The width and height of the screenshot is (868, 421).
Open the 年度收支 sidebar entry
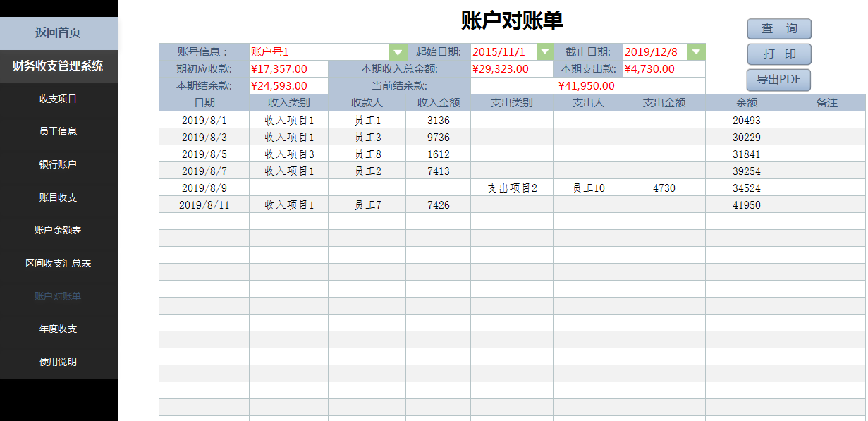click(x=59, y=327)
